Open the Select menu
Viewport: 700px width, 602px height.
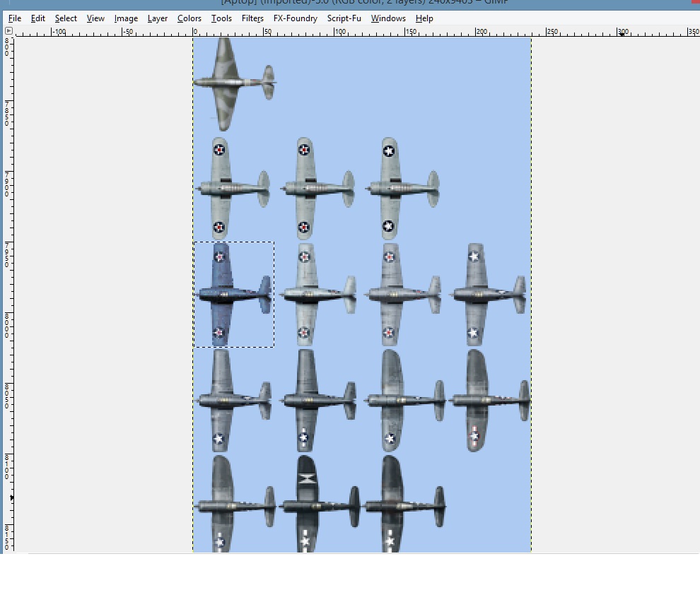tap(66, 18)
